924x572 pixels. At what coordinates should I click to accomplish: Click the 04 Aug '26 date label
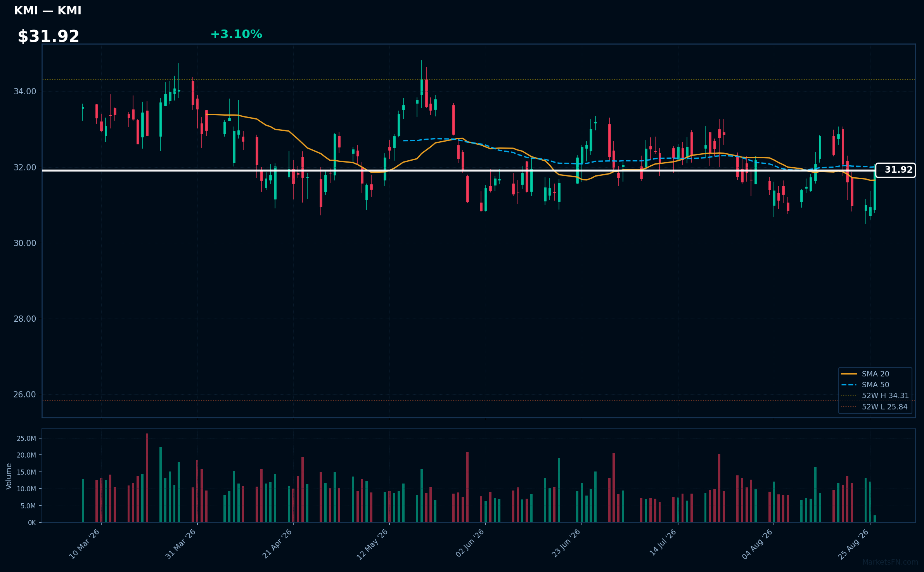coord(757,544)
